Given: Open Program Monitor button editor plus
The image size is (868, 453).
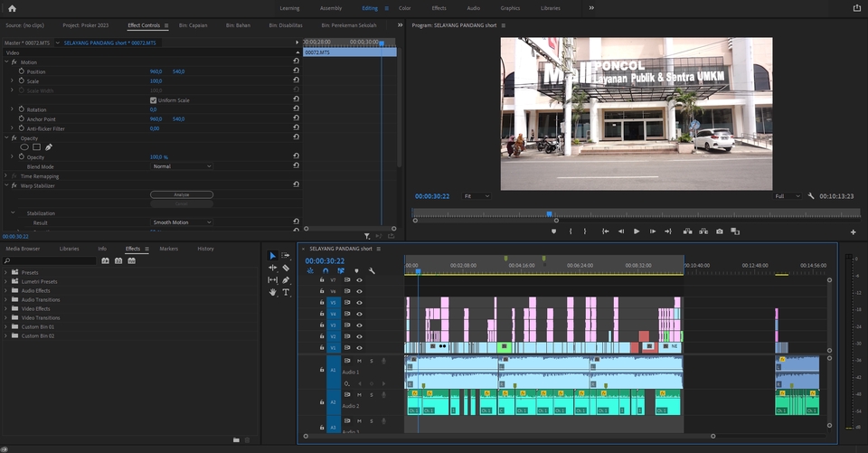Looking at the screenshot, I should [x=853, y=232].
